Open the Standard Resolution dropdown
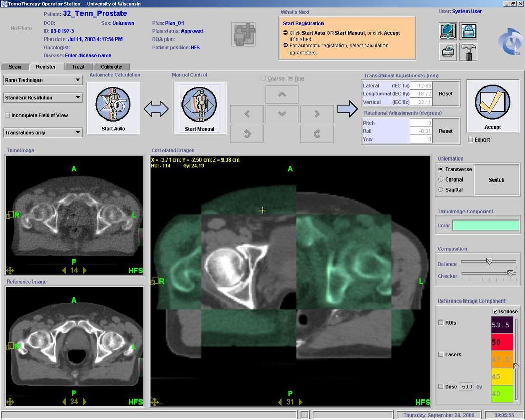 (x=43, y=98)
